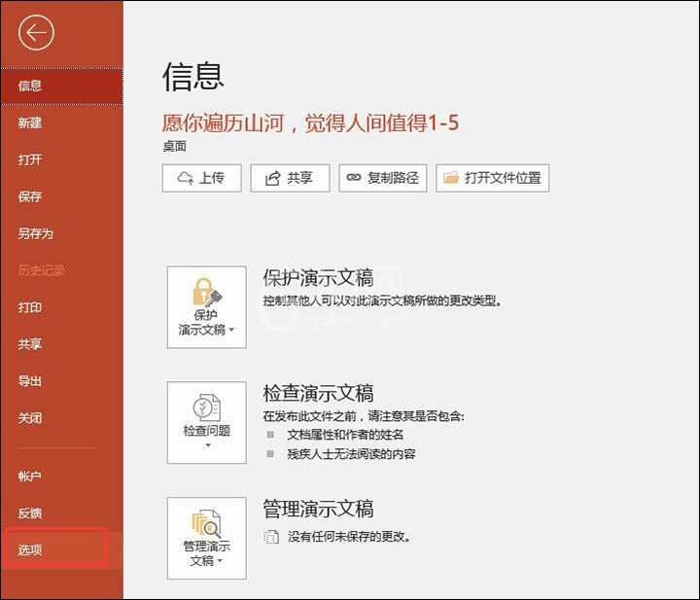Select 历史记录 in the sidebar
Image resolution: width=700 pixels, height=600 pixels.
pyautogui.click(x=61, y=270)
